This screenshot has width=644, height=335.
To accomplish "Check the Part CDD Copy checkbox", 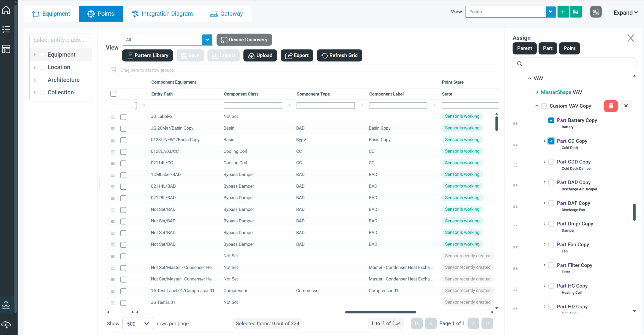I will tap(551, 162).
